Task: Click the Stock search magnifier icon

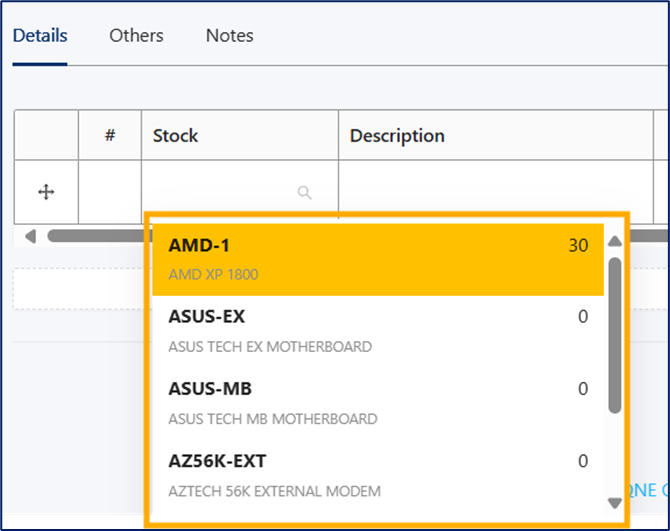Action: [305, 193]
